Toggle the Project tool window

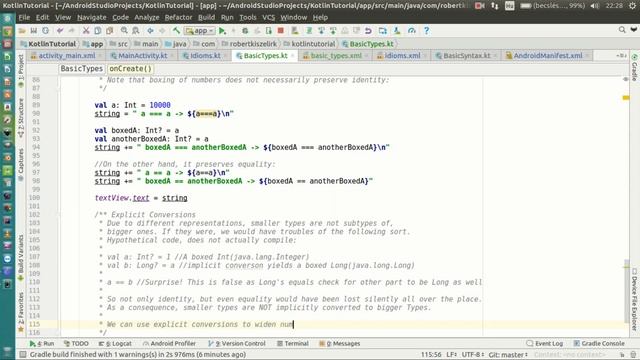(21, 70)
